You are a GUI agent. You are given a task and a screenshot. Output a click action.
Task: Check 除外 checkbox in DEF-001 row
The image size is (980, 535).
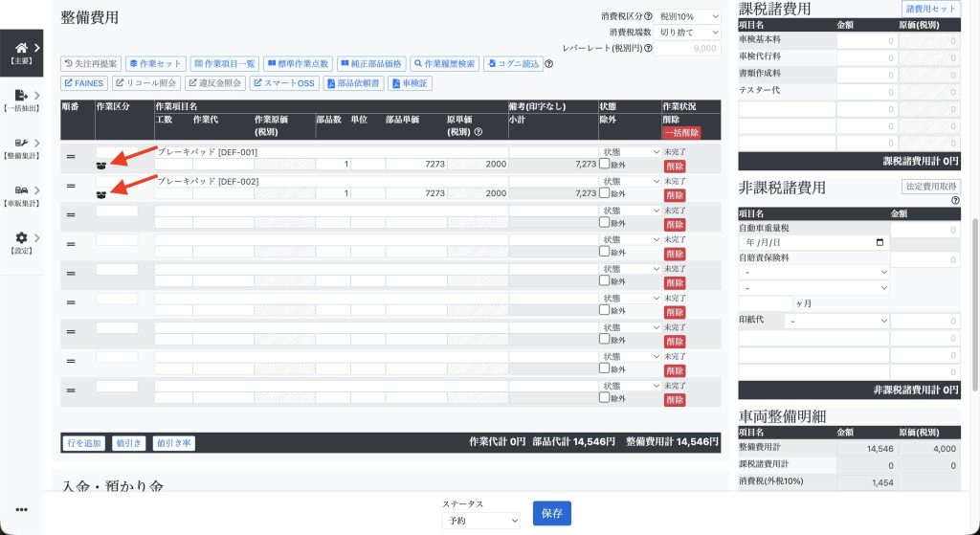pos(605,164)
